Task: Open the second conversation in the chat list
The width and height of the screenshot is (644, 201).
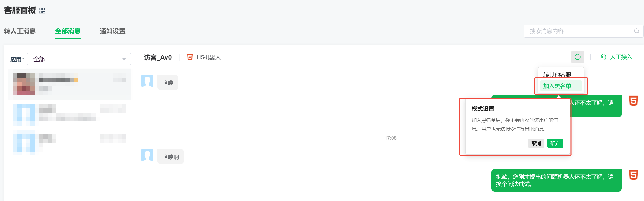Action: click(69, 115)
